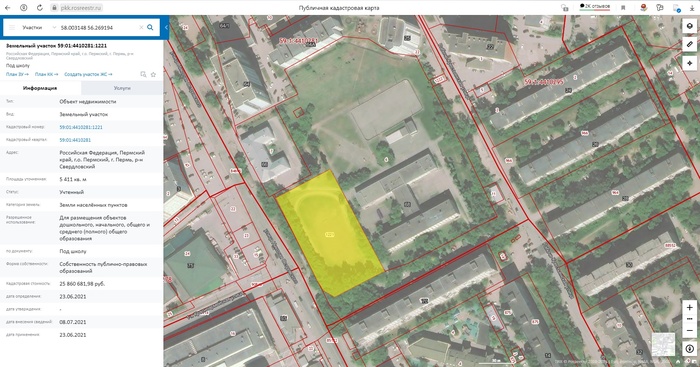
Task: Zoom in with the plus button
Action: [x=690, y=307]
